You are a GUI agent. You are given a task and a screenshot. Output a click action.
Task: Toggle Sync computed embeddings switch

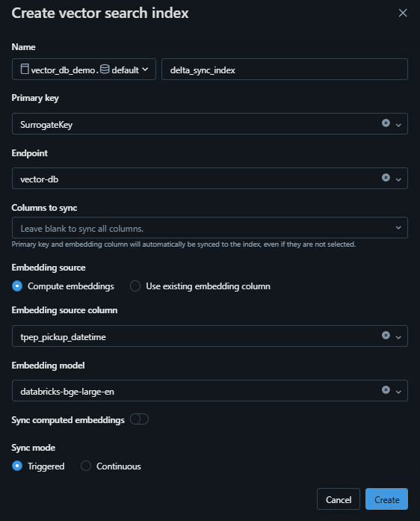click(139, 419)
